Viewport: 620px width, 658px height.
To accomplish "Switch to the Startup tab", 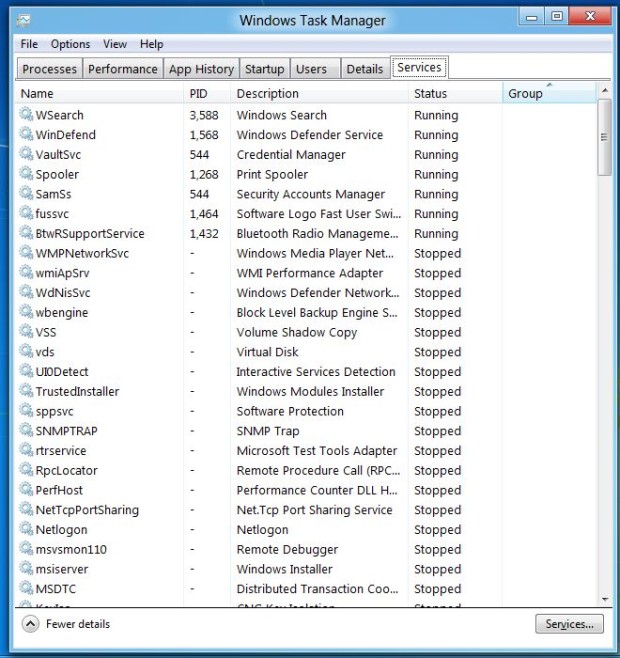I will [264, 69].
